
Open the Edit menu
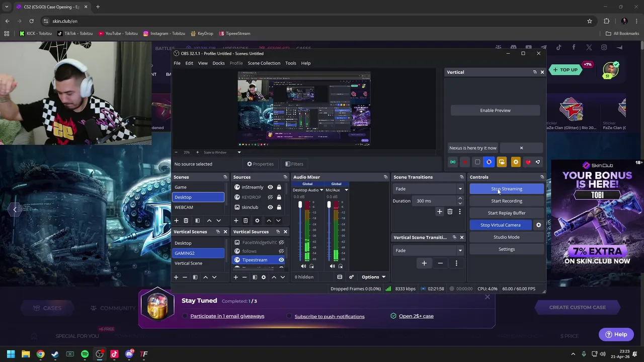click(189, 63)
